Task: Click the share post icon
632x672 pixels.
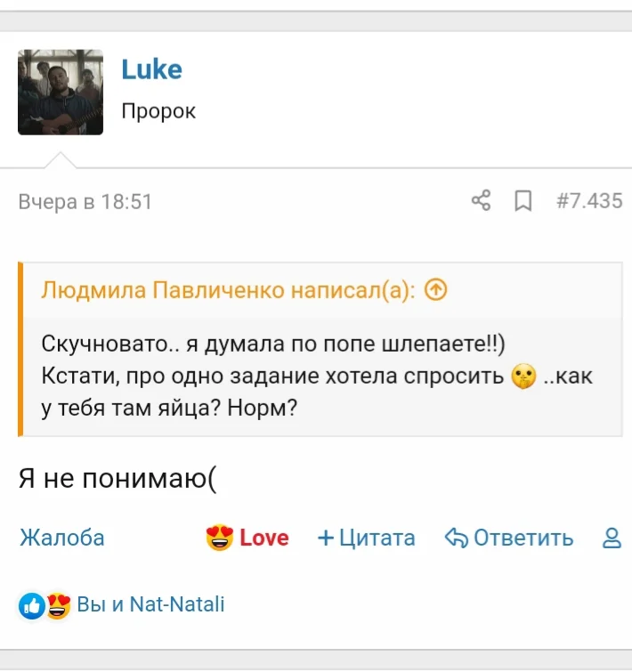Action: [481, 201]
